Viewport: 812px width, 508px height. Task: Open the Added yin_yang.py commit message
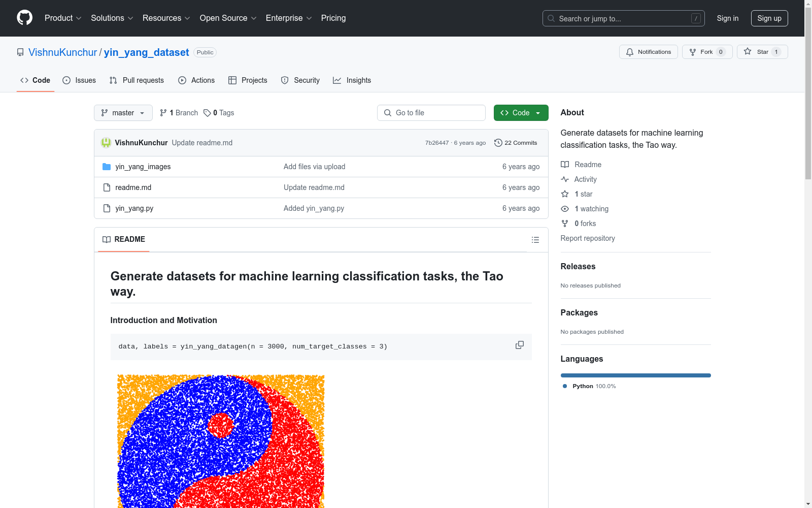tap(314, 208)
